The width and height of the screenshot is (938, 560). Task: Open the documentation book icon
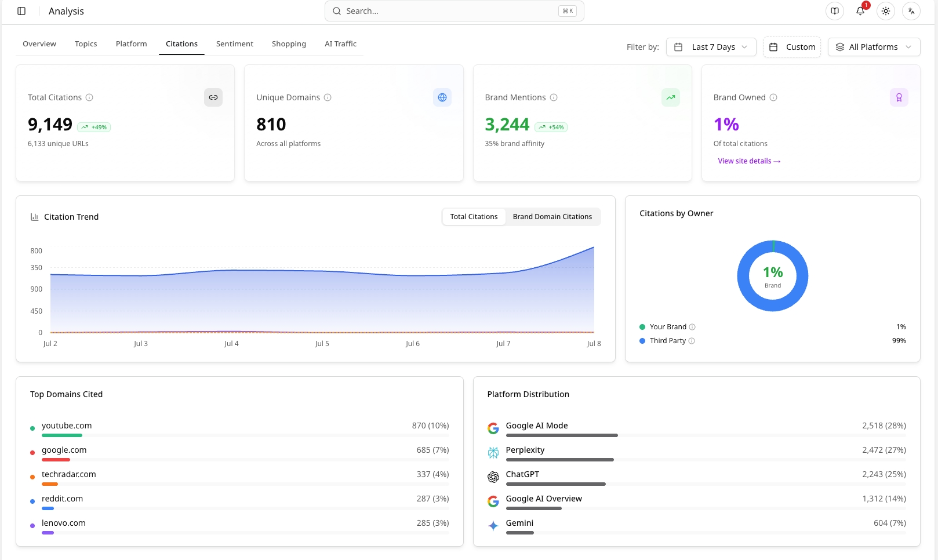[835, 11]
